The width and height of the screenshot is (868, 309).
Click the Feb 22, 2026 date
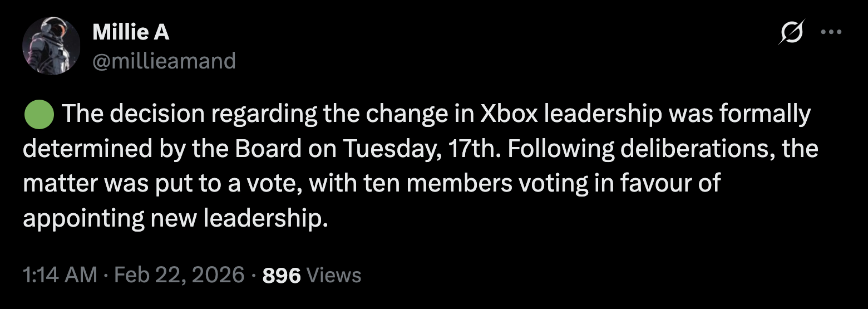(180, 274)
